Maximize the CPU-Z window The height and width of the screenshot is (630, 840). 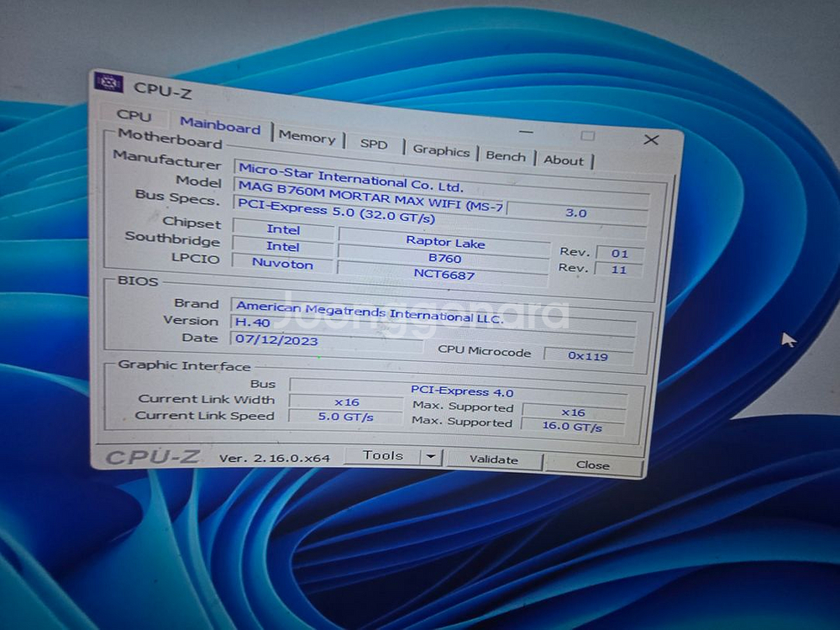[x=587, y=135]
